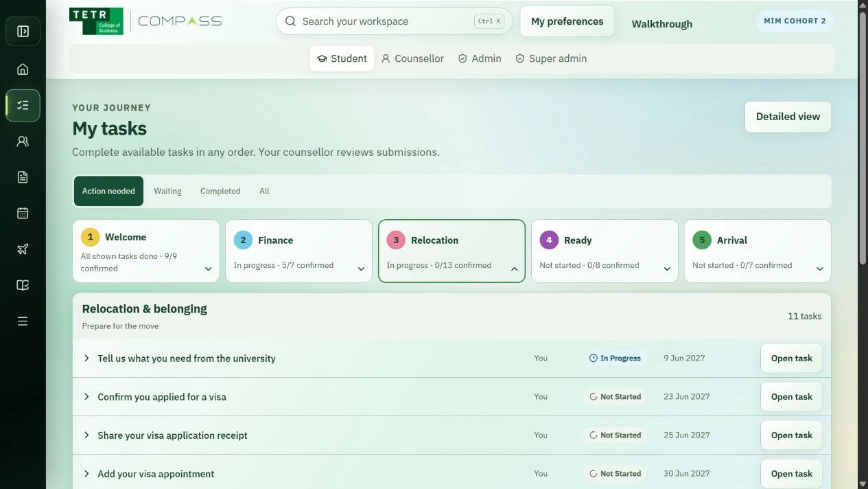Click the '25 Jun 2027' due date
Screen dimensions: 868x489
pyautogui.click(x=687, y=435)
